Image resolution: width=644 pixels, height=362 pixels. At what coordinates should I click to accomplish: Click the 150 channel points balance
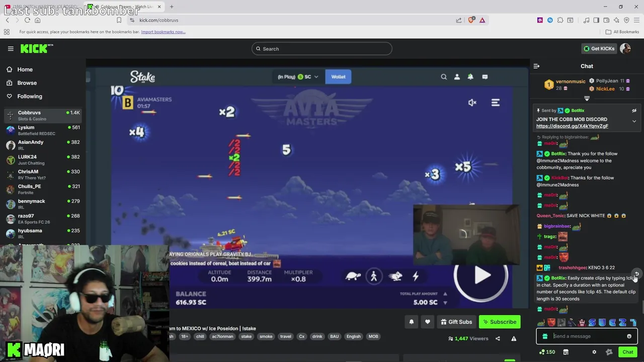(547, 352)
